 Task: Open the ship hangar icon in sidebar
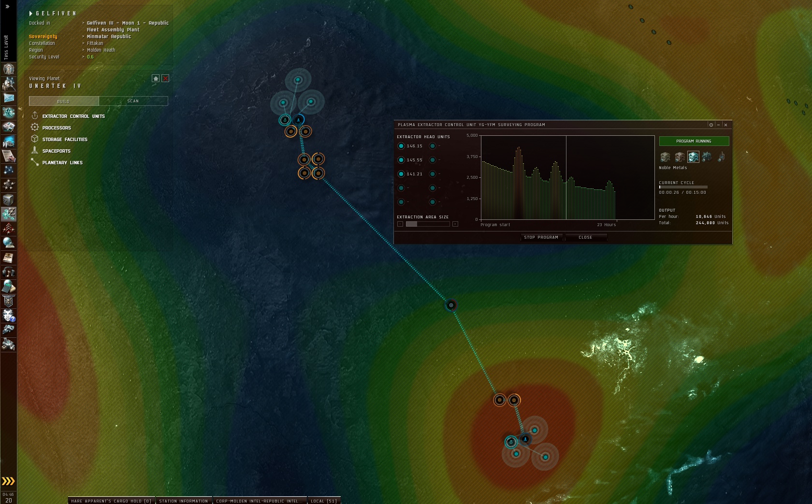[x=8, y=330]
